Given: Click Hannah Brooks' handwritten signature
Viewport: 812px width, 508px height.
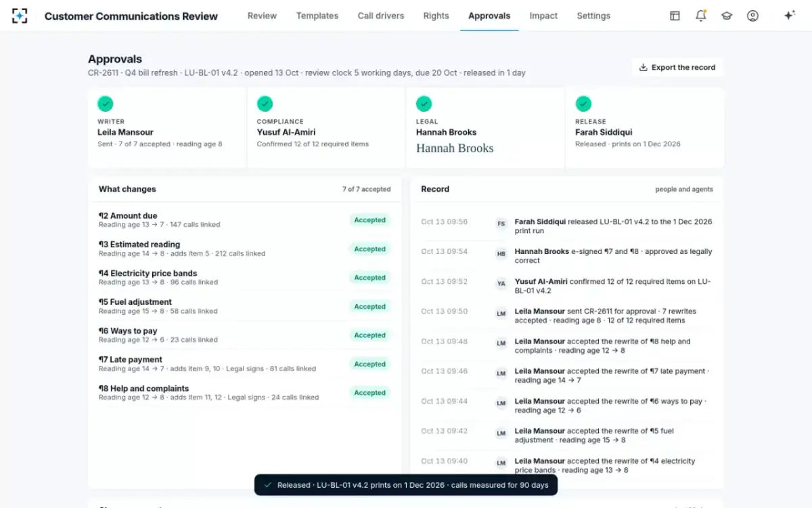Looking at the screenshot, I should coord(455,148).
